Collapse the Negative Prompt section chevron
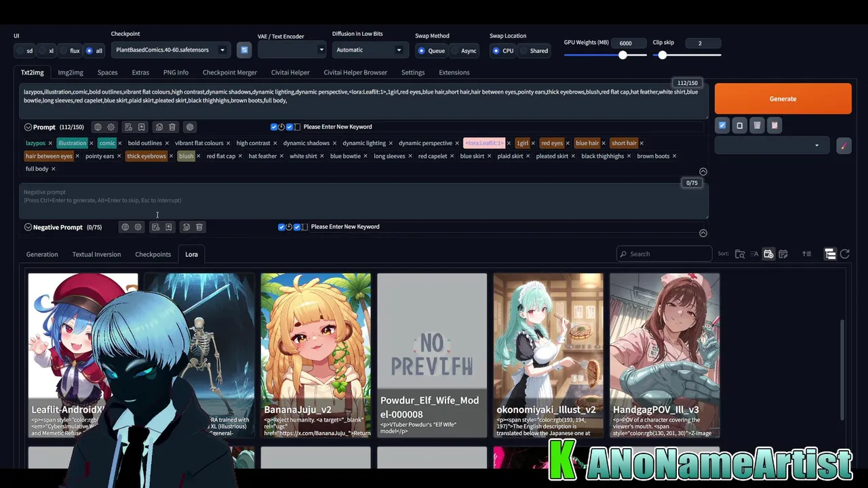868x488 pixels. [x=28, y=227]
